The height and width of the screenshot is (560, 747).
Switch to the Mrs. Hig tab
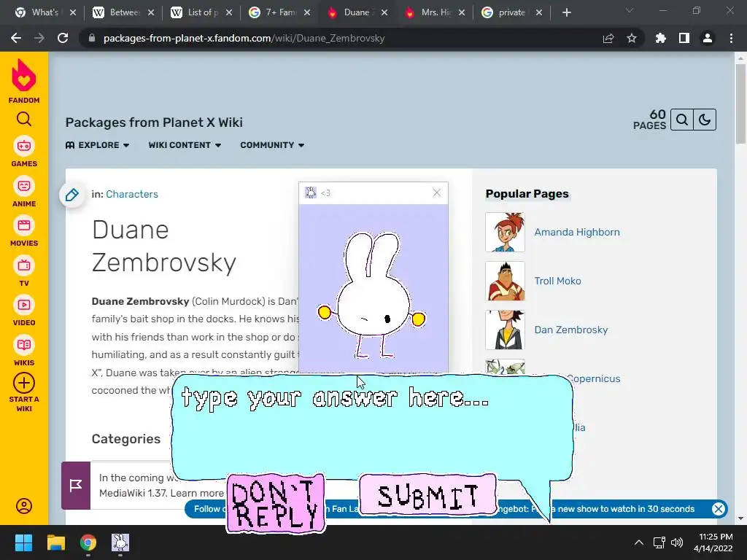[435, 12]
